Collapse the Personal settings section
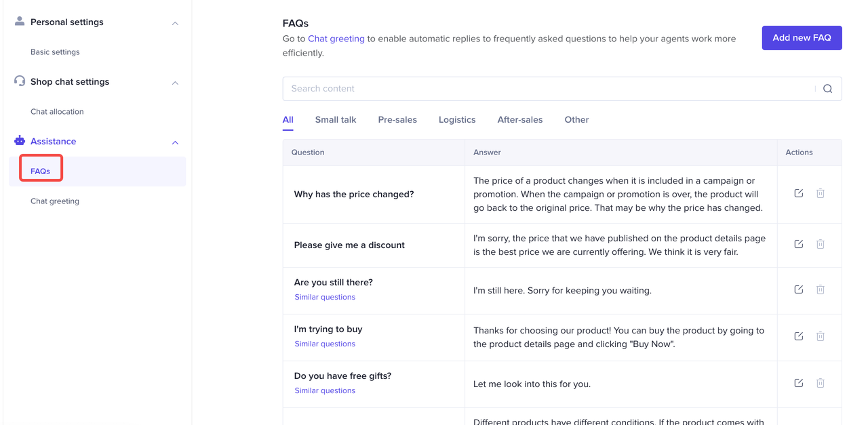This screenshot has height=425, width=868. point(175,23)
